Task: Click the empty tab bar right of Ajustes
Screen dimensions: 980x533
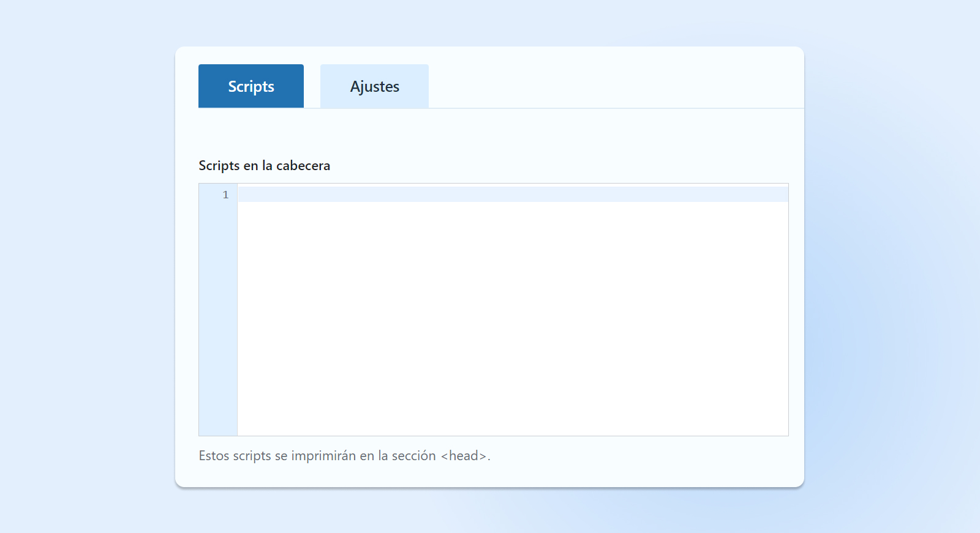Action: [612, 86]
